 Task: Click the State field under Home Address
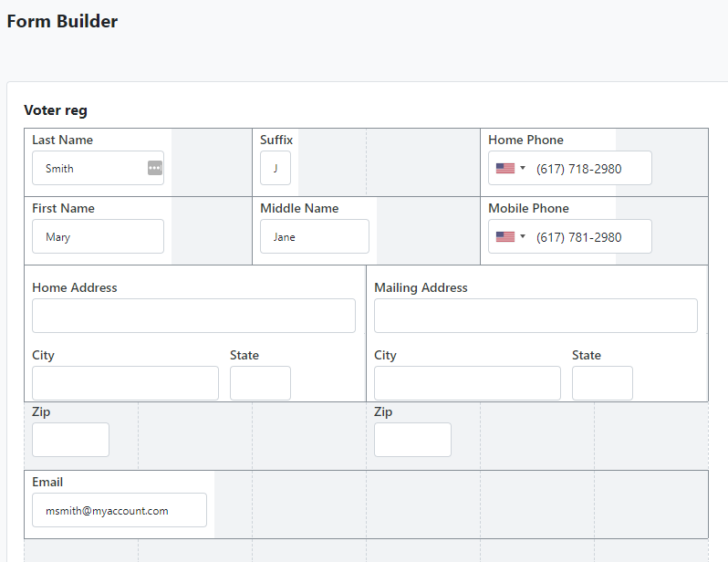261,383
